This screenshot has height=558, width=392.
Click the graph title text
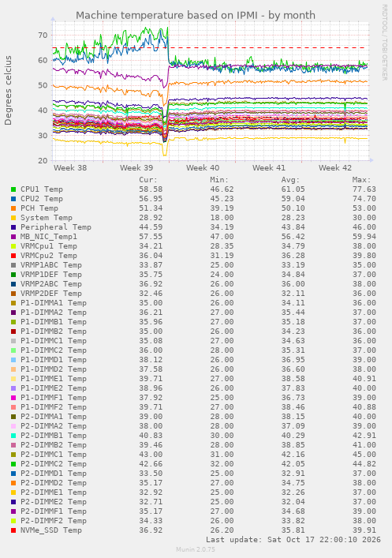coord(196,15)
